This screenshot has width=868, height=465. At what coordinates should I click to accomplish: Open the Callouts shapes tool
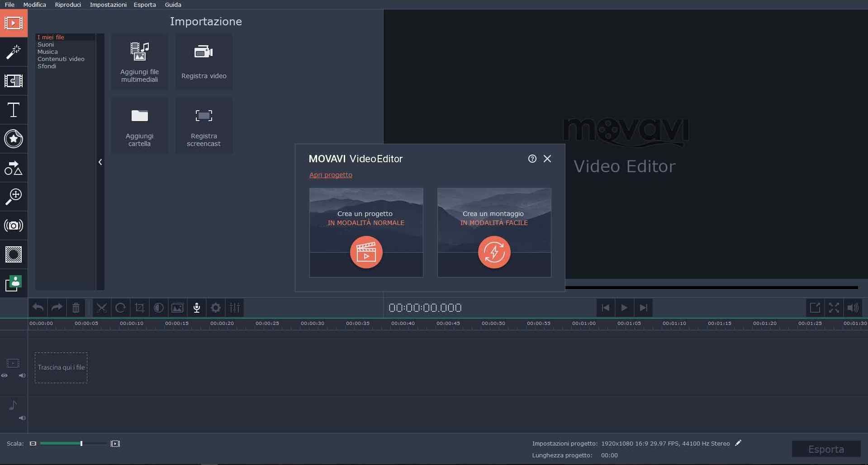(14, 168)
